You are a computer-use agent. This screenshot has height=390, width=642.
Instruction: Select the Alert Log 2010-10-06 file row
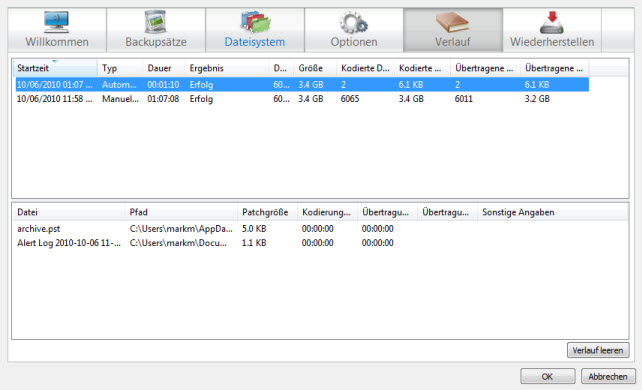click(x=320, y=243)
